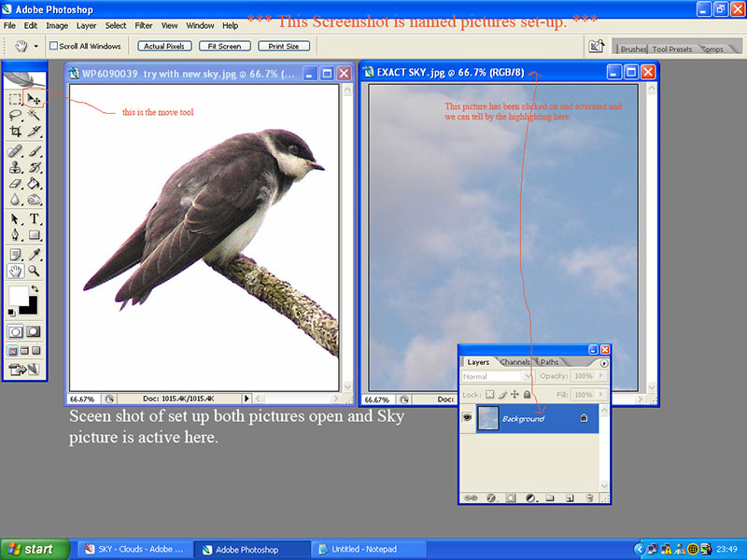Screen dimensions: 747x560
Task: Select the Hand tool in the toolbox
Action: [x=15, y=271]
